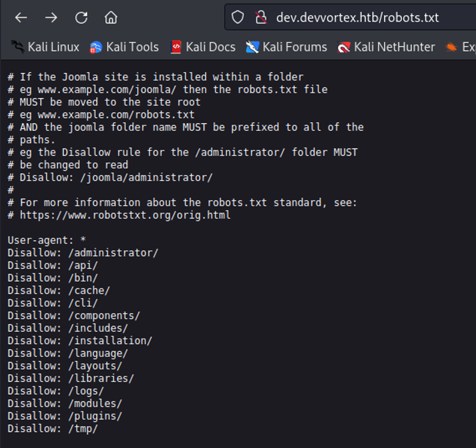Click the robotstxt.org/orig.html URL text
The height and width of the screenshot is (448, 476).
(125, 215)
